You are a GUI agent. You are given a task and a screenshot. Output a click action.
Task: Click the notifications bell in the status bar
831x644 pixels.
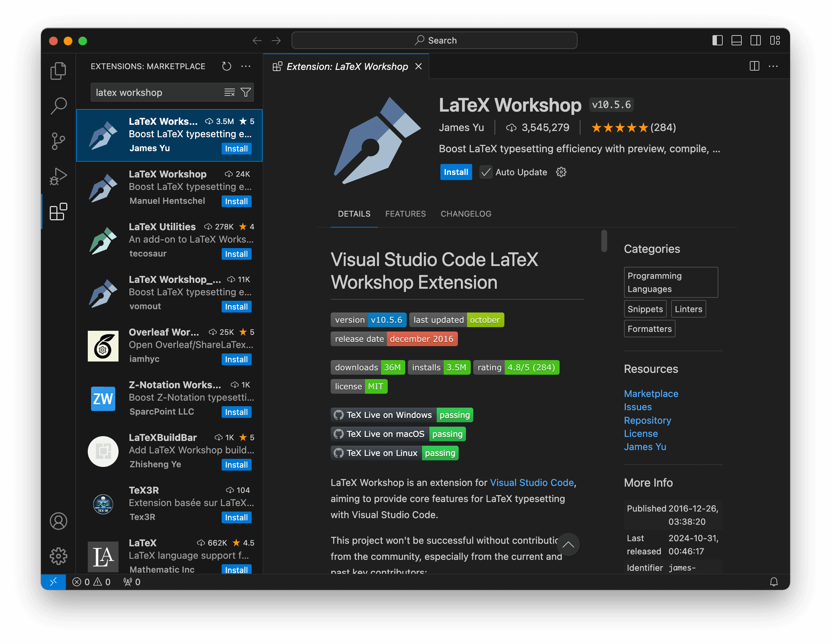click(774, 581)
